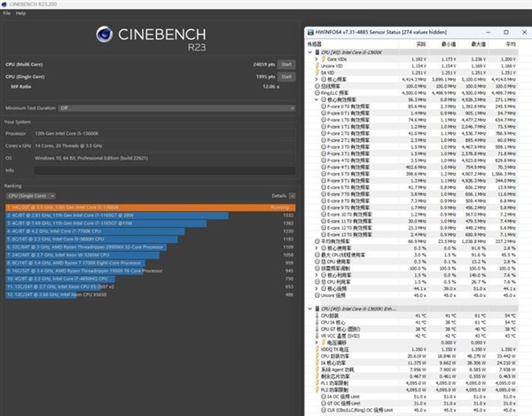Viewport: 532px width, 416px height.
Task: Open the File menu
Action: click(x=7, y=13)
